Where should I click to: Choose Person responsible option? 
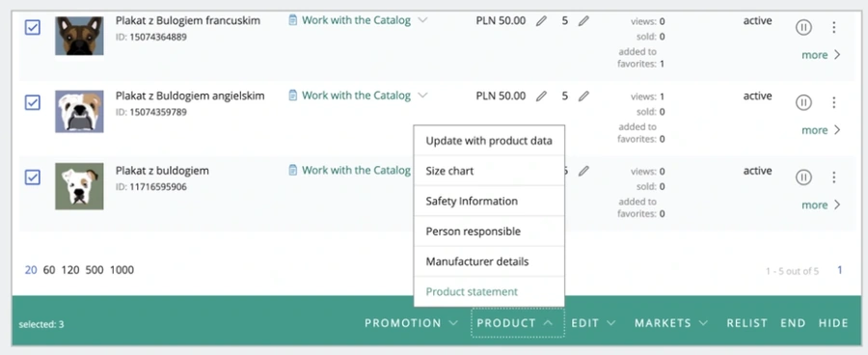[489, 231]
